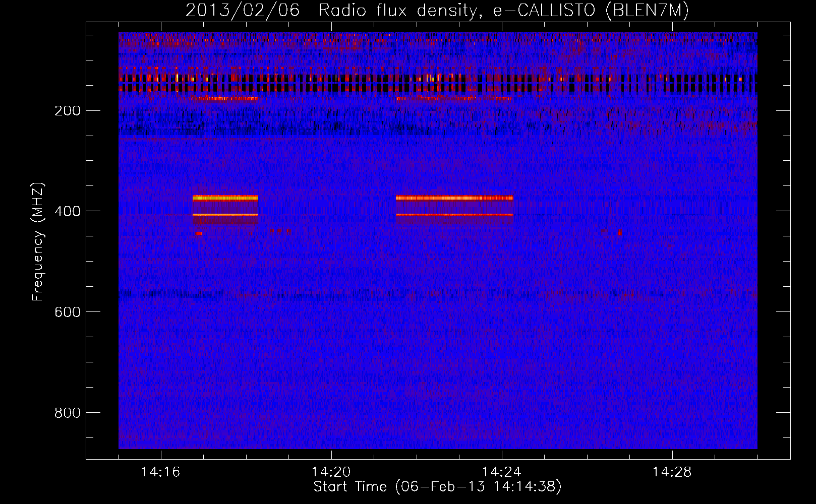The image size is (816, 504).
Task: Click the 14:24 time tick label
Action: pyautogui.click(x=501, y=472)
